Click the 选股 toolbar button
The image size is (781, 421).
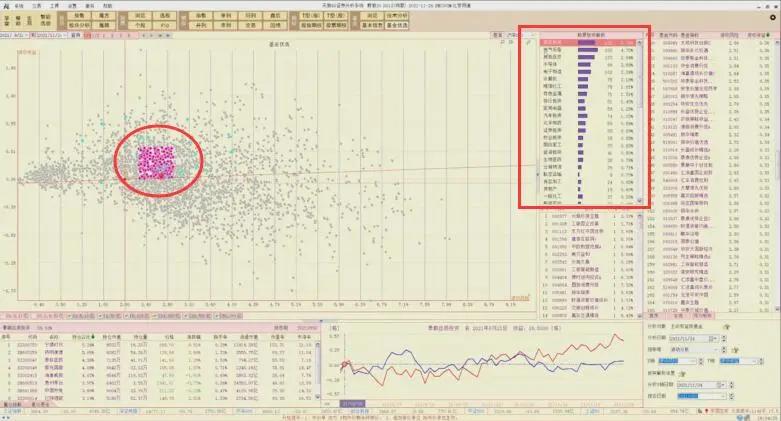pyautogui.click(x=164, y=16)
